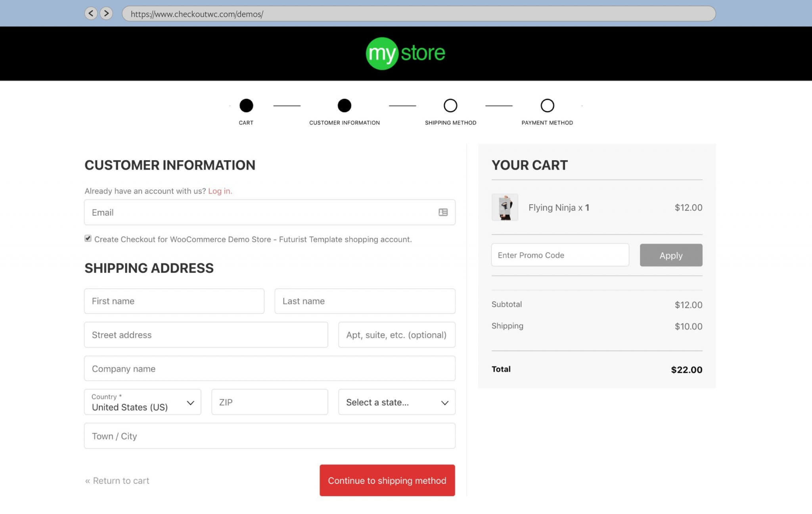The height and width of the screenshot is (514, 812).
Task: Select a state from the dropdown
Action: pyautogui.click(x=396, y=402)
